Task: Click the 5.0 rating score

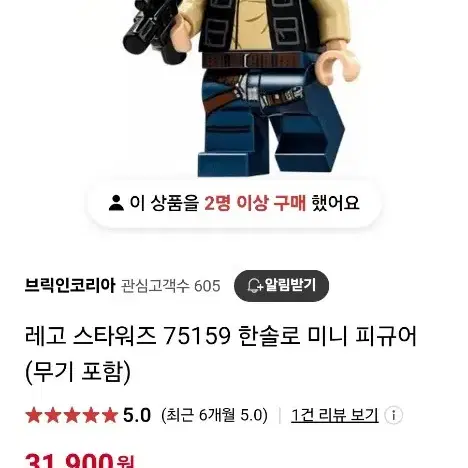Action: tap(137, 415)
